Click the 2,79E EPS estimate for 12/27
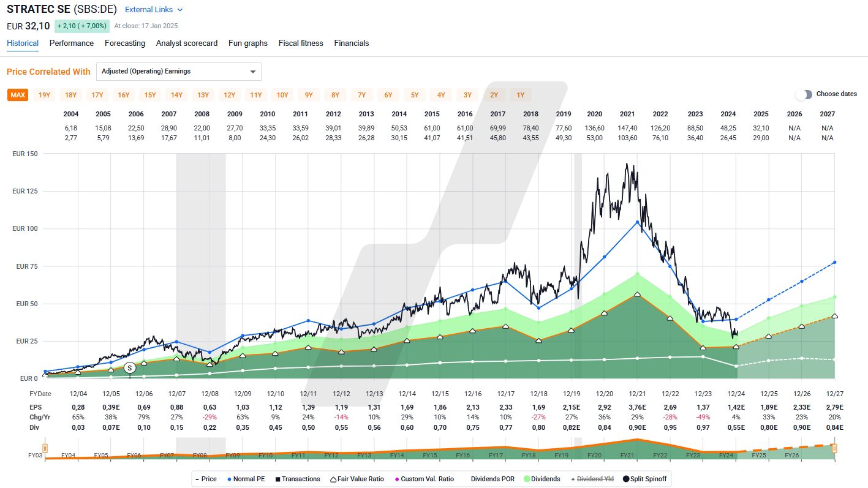 pos(834,407)
